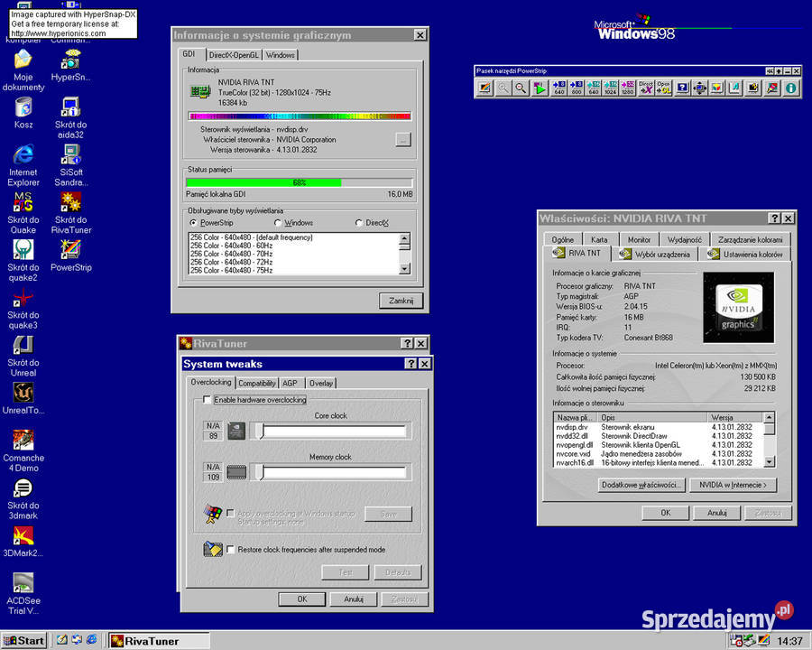Click down arrow of driver files list
The width and height of the screenshot is (812, 650).
tap(769, 462)
